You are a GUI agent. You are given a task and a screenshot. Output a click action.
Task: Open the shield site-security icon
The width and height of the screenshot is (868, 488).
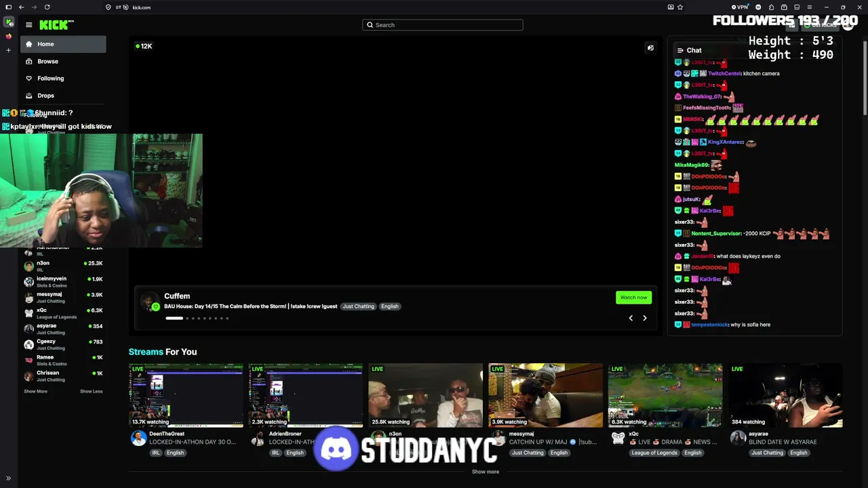point(108,7)
